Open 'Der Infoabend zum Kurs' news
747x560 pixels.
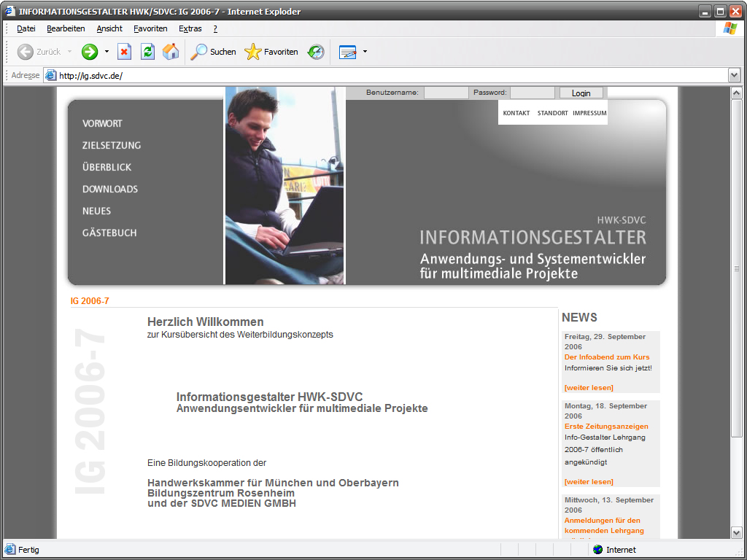pos(607,357)
